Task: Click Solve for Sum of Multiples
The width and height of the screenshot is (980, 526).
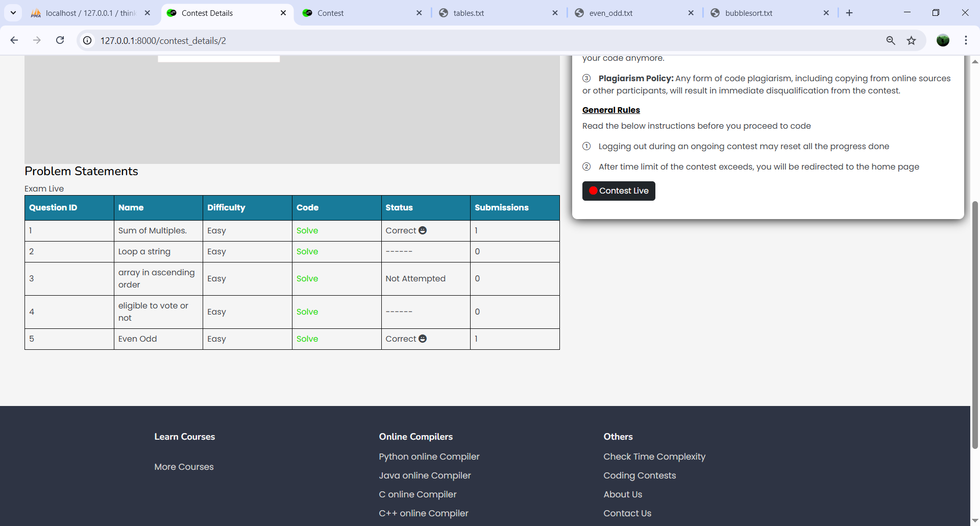Action: pyautogui.click(x=307, y=231)
